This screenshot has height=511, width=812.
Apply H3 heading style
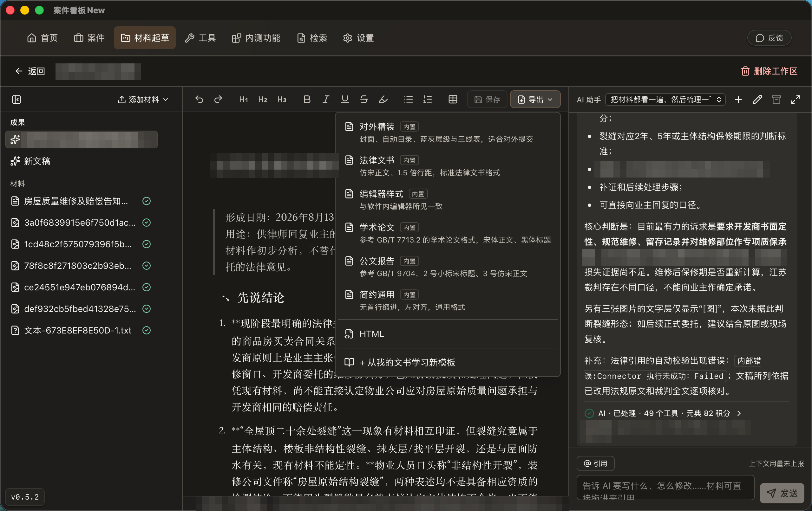point(282,100)
